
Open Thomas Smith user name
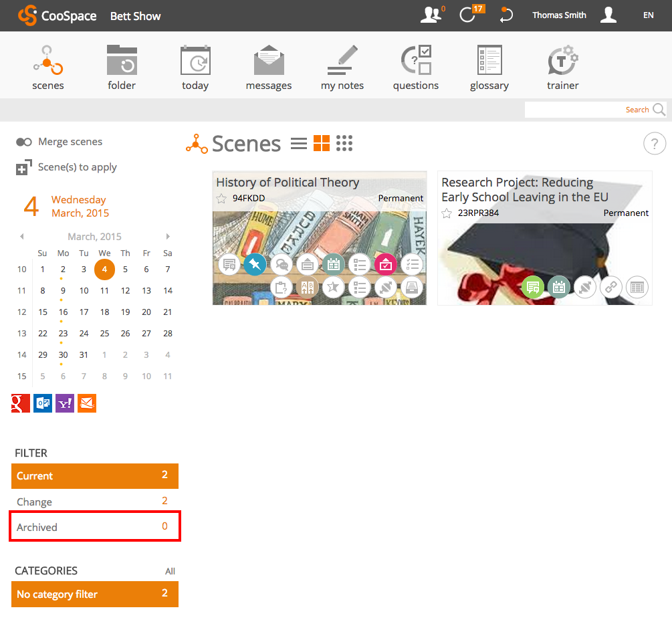559,15
